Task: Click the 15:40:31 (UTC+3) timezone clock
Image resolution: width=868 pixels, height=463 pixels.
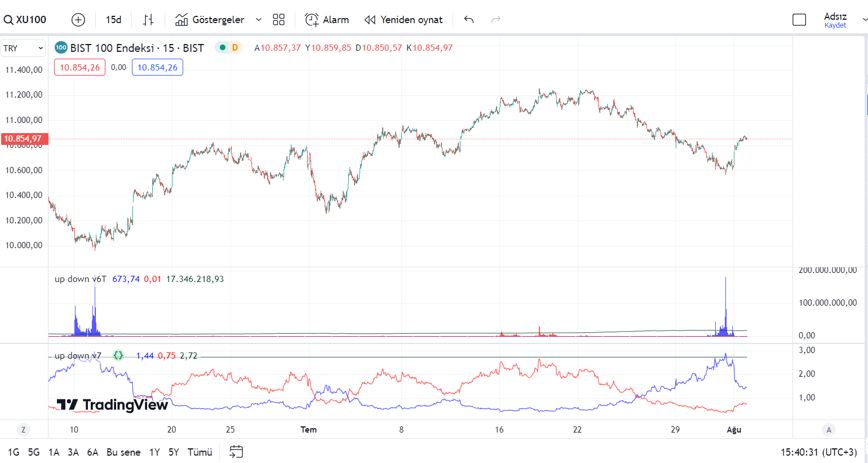Action: coord(818,452)
